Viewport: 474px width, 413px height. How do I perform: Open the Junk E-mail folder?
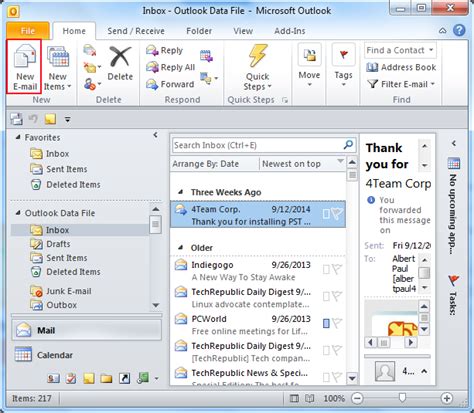coord(61,291)
